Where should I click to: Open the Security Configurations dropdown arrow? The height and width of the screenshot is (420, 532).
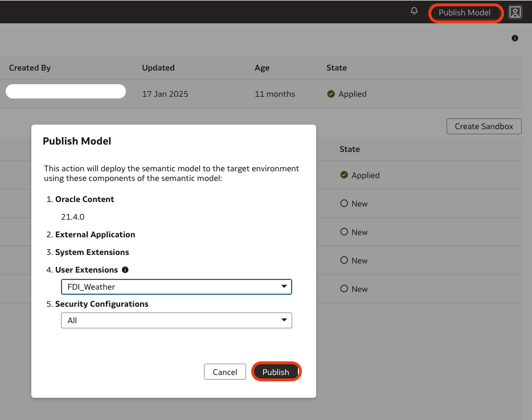[x=284, y=320]
